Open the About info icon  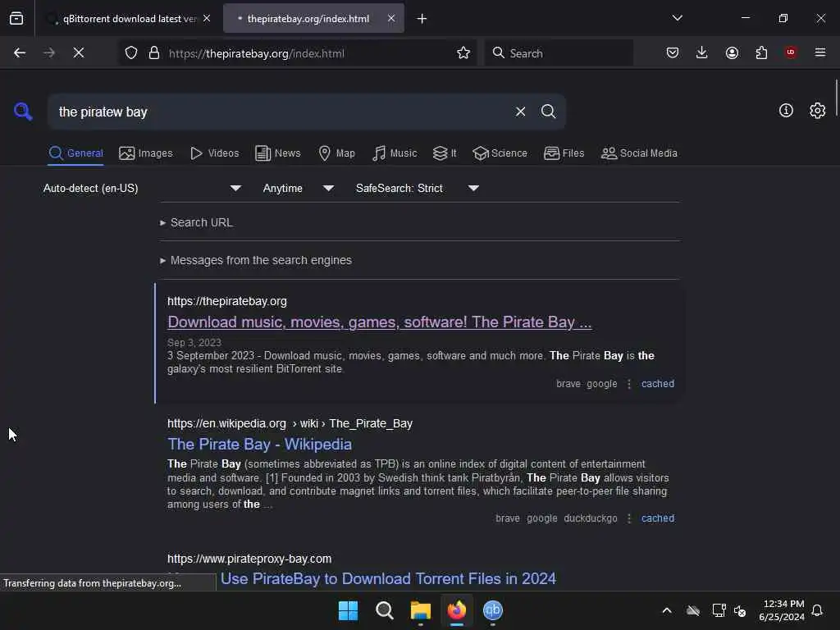click(786, 111)
